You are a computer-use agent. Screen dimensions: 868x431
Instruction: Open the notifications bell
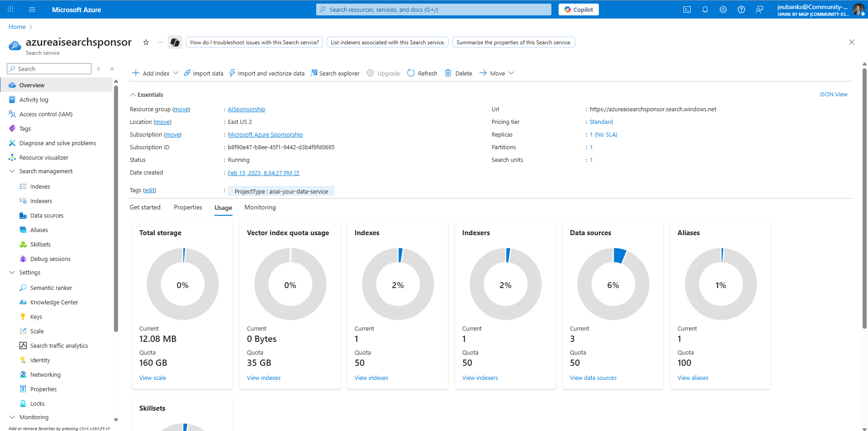click(705, 9)
